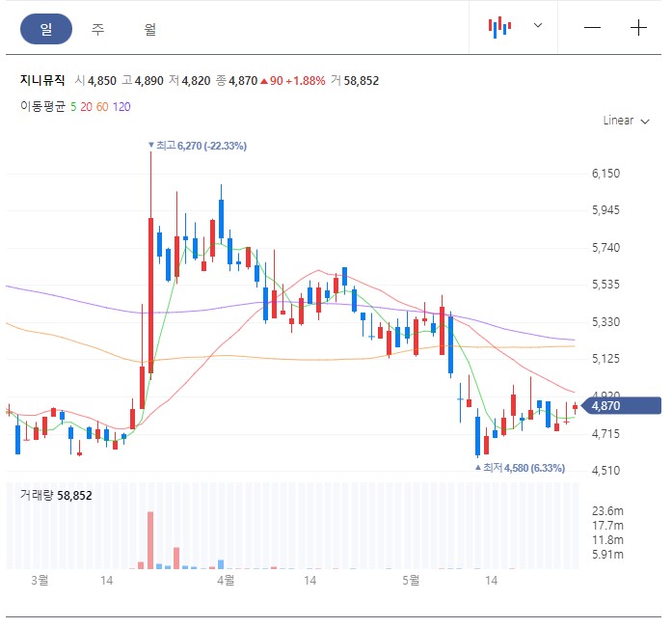Viewport: 672px width, 628px height.
Task: Click the 4,510 price axis label
Action: coord(605,470)
